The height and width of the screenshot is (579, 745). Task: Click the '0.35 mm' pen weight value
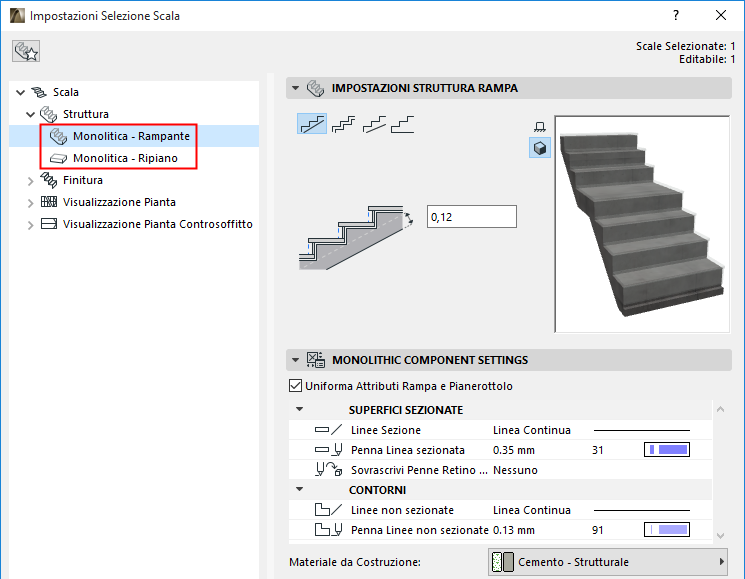pos(514,450)
